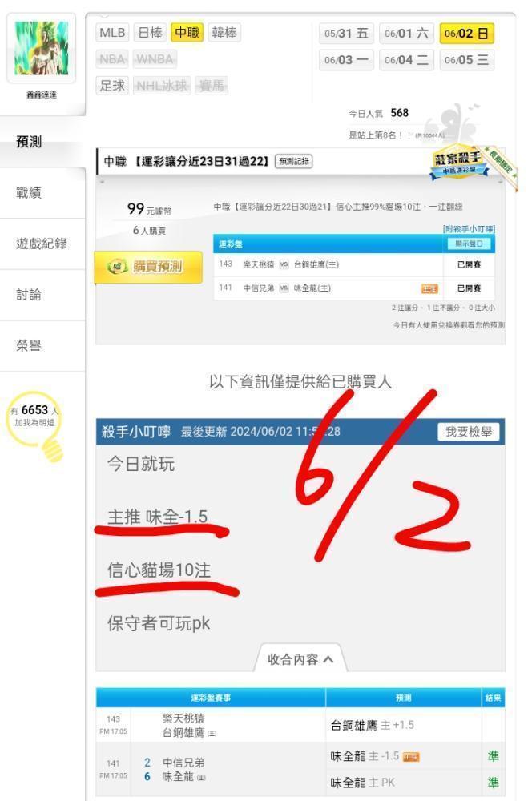The width and height of the screenshot is (532, 801).
Task: Click the orange tag icon in match 141
Action: [429, 288]
